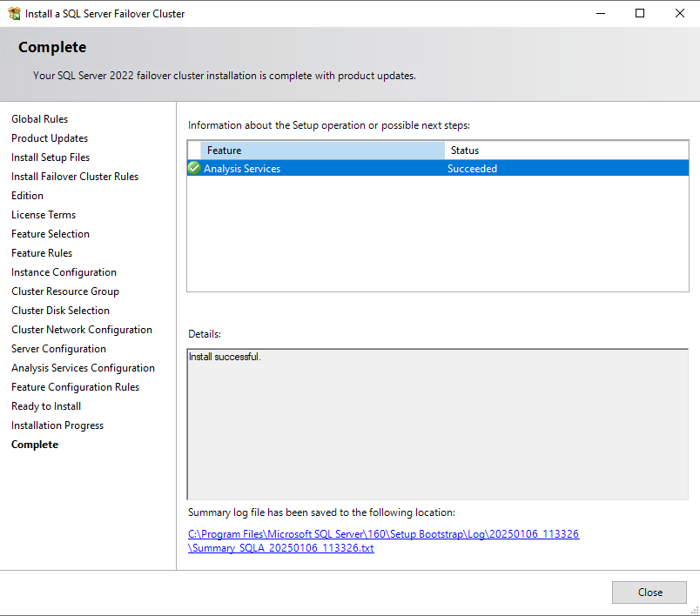Select the Cluster Disk Selection step
Screen dimensions: 700x616
(60, 311)
